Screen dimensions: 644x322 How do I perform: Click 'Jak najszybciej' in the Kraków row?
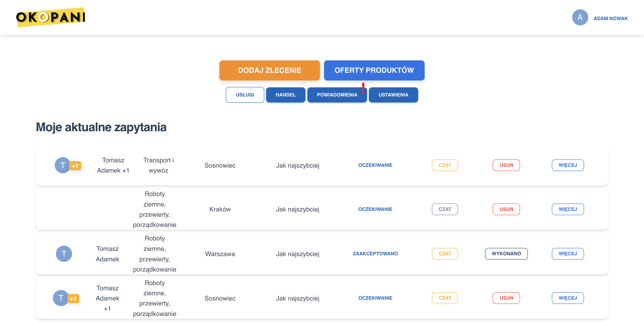click(x=297, y=209)
